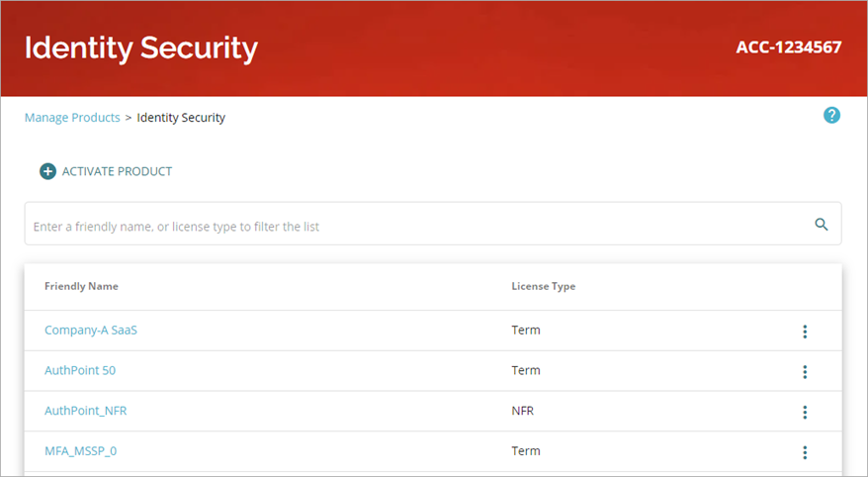Image resolution: width=868 pixels, height=477 pixels.
Task: Click the Identity Security page title
Action: pyautogui.click(x=141, y=48)
